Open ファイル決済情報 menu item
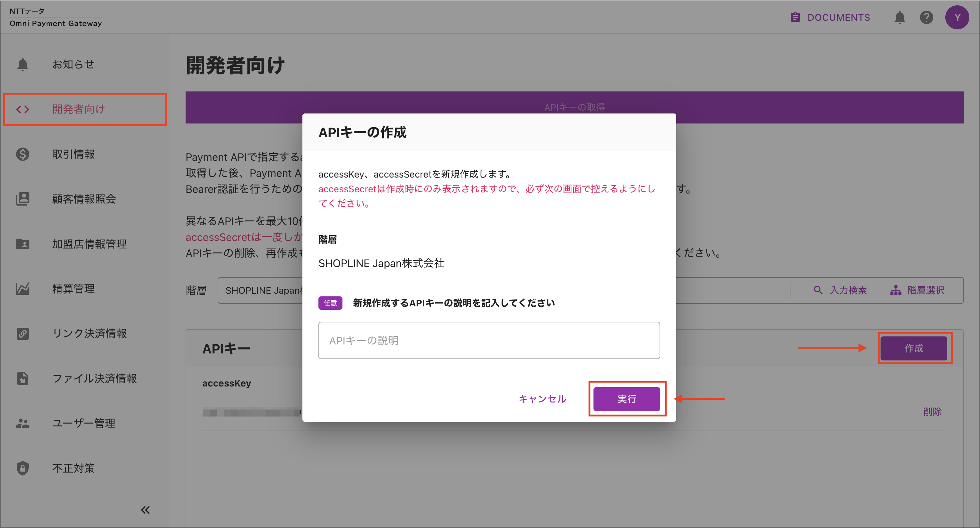This screenshot has width=980, height=528. [x=85, y=378]
